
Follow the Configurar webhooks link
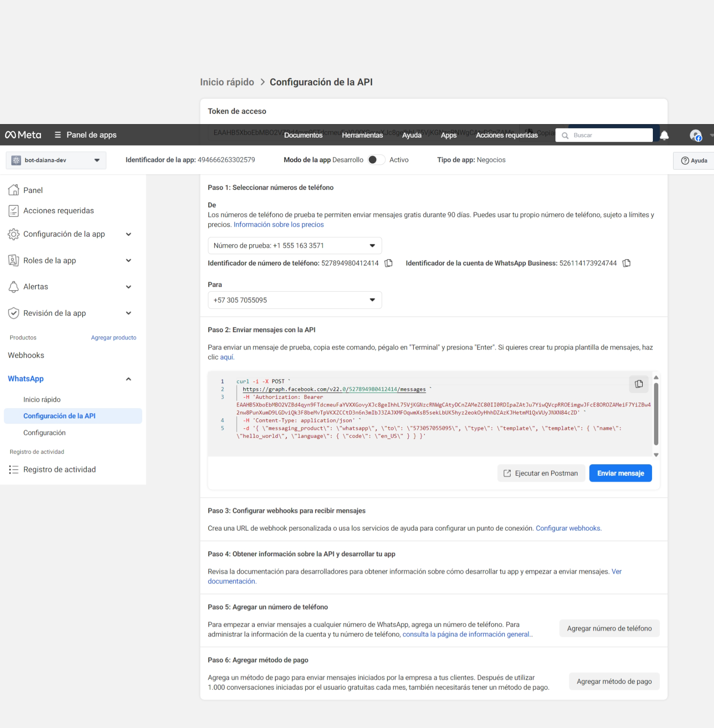[568, 528]
